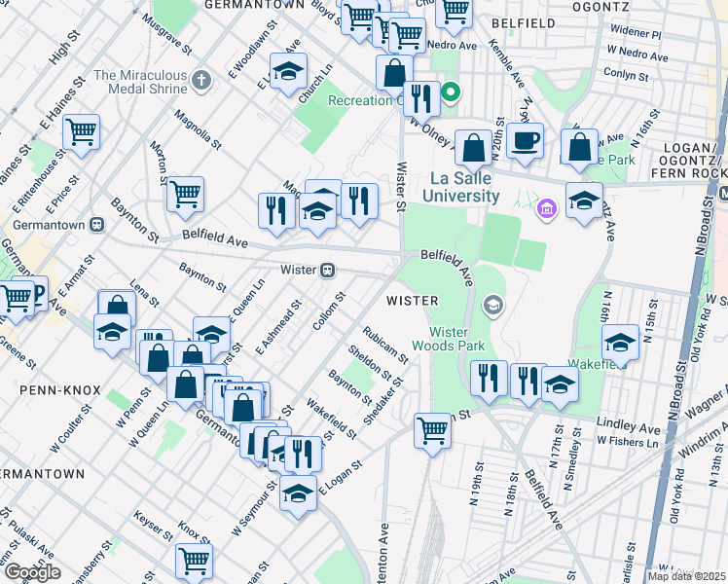Viewport: 728px width, 584px height.
Task: Click the pink museum icon near La Salle
Action: [x=547, y=208]
